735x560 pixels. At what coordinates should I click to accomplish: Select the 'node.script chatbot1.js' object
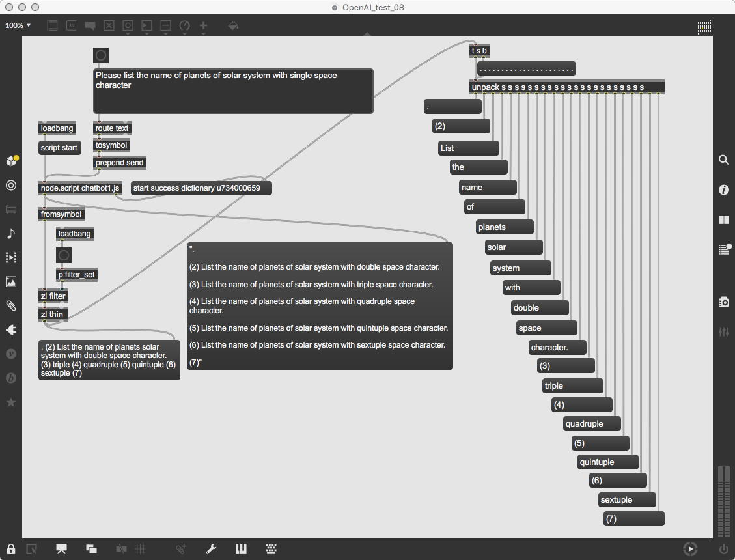pos(80,188)
